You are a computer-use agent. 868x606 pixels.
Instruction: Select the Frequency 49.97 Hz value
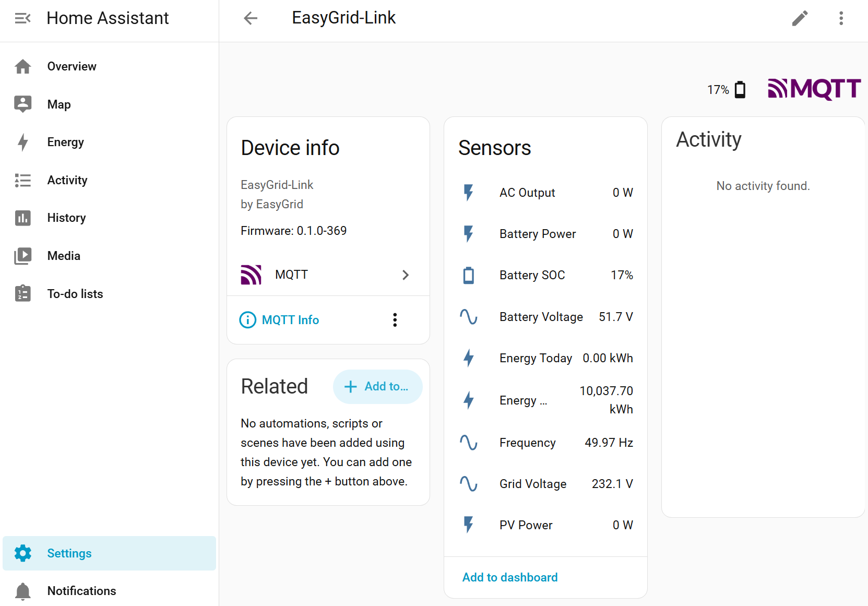(609, 443)
